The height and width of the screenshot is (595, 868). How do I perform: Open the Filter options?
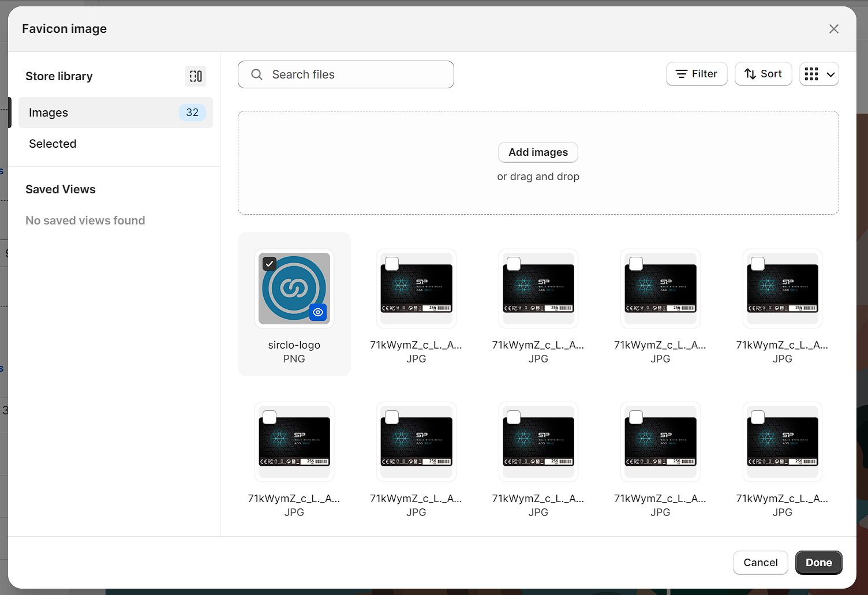697,74
